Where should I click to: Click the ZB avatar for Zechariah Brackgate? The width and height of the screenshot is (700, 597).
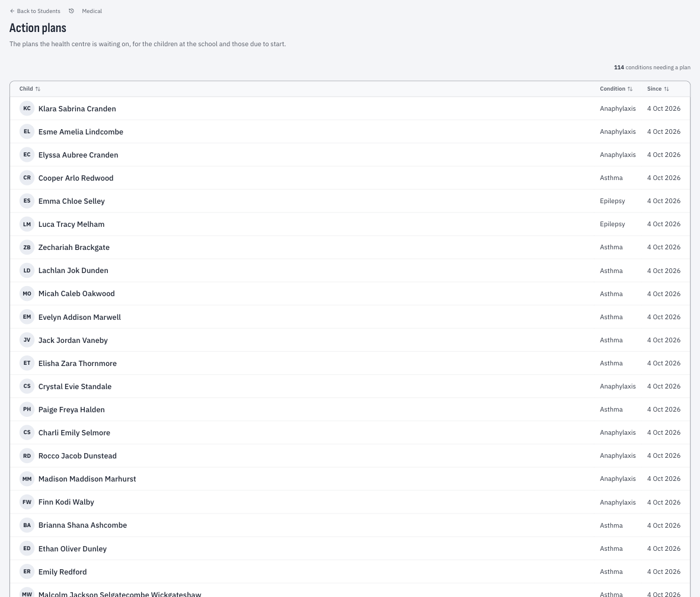[27, 248]
